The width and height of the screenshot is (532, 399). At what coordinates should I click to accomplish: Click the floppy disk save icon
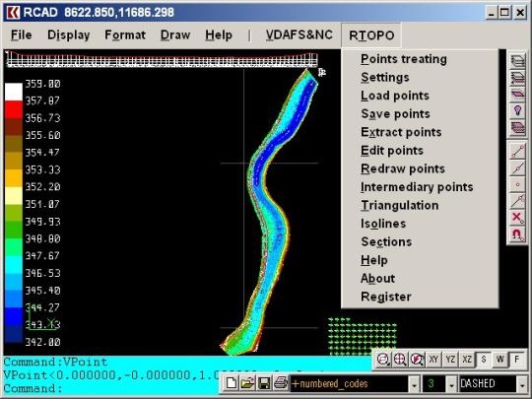264,384
